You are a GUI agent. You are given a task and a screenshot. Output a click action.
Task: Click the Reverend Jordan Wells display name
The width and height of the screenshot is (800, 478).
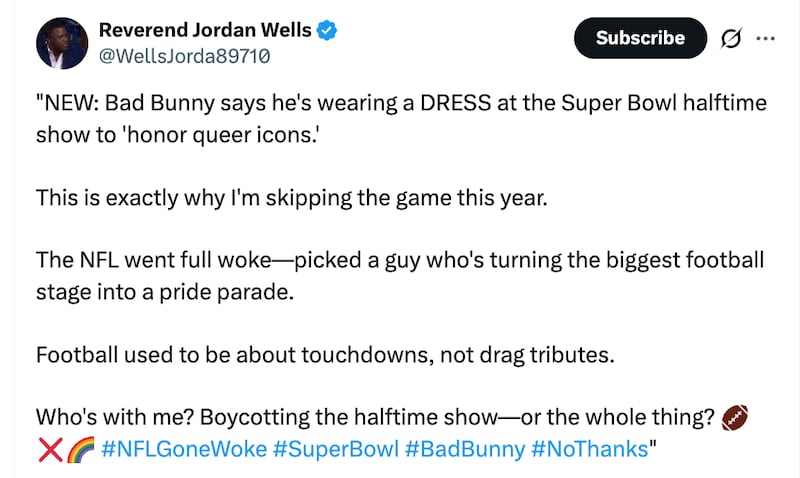tap(204, 31)
